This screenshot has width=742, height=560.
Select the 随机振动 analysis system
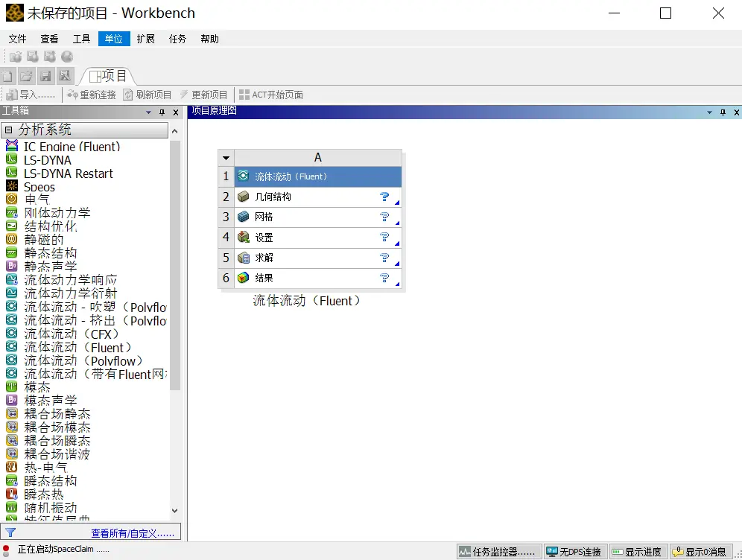(50, 508)
